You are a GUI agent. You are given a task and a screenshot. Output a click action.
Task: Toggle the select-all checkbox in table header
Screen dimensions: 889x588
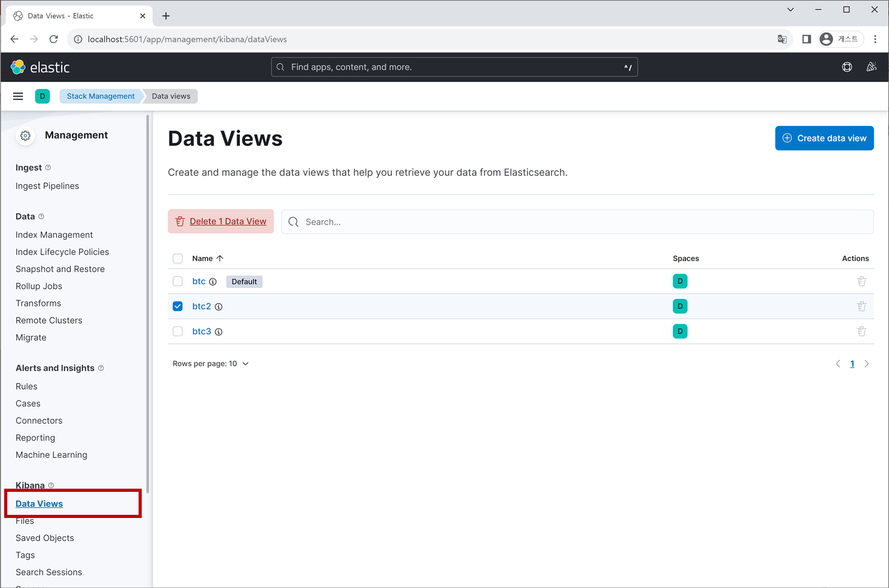(178, 259)
